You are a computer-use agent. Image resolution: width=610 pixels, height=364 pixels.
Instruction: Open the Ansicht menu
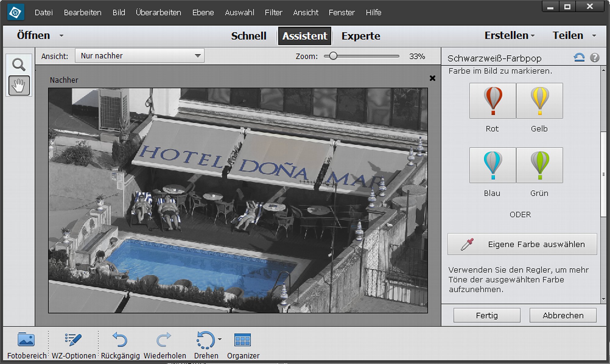[306, 12]
